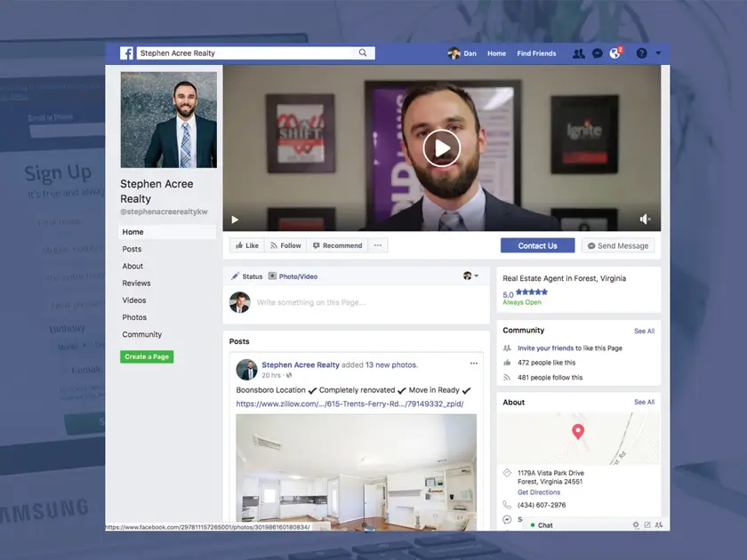
Task: Open the Reviews section in sidebar
Action: click(136, 284)
